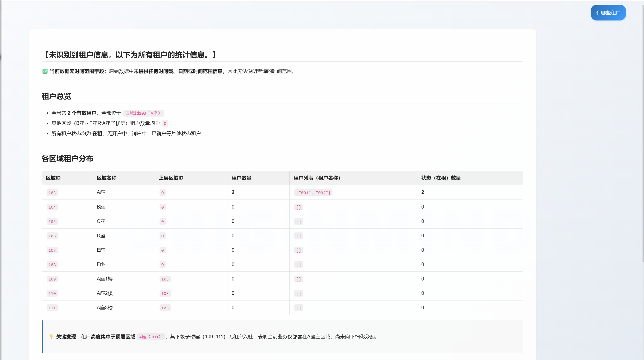
Task: Click the ["001", "002"] tenant list
Action: pos(313,192)
